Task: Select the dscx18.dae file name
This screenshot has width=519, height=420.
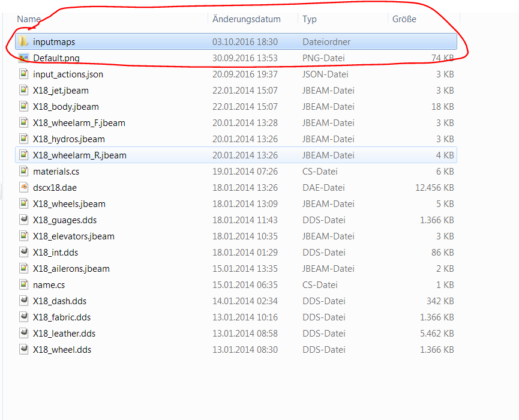Action: [55, 188]
